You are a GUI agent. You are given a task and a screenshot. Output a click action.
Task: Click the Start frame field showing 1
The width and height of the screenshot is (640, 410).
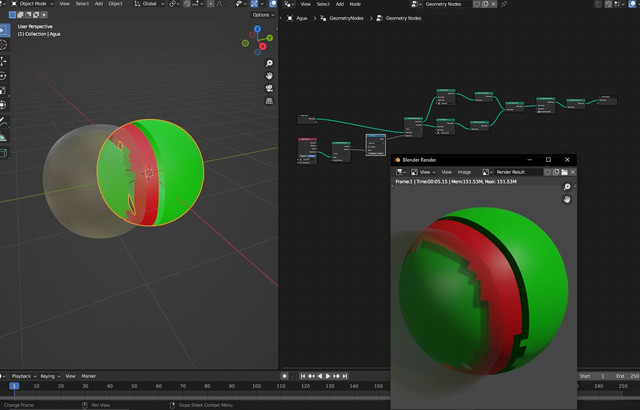595,376
